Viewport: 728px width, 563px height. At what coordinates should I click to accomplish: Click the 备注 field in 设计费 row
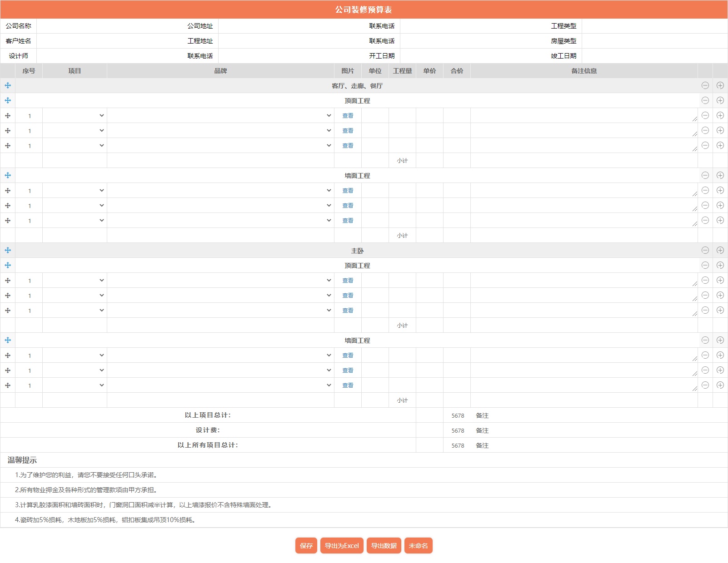599,430
